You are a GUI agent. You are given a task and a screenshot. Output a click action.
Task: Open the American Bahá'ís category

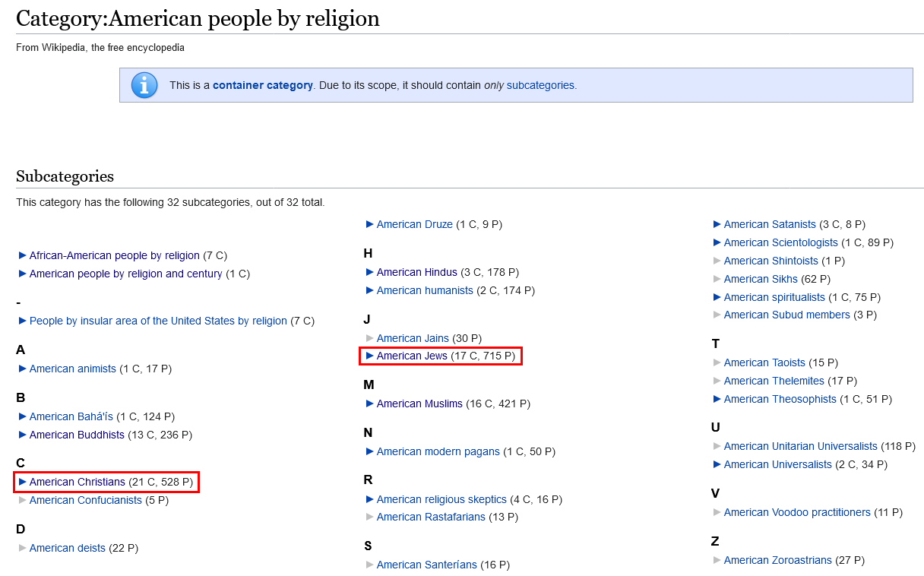(x=71, y=416)
